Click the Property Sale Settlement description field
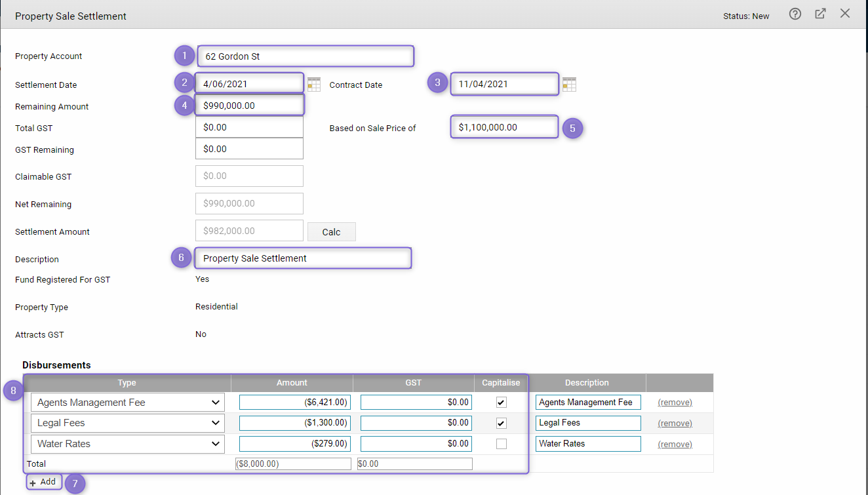Screen dimensions: 868x495 (303, 258)
